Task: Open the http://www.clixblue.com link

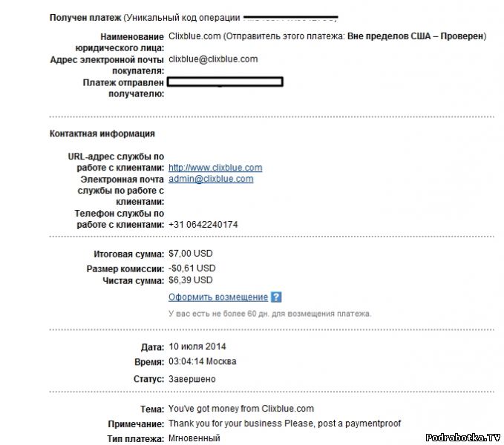Action: click(215, 168)
